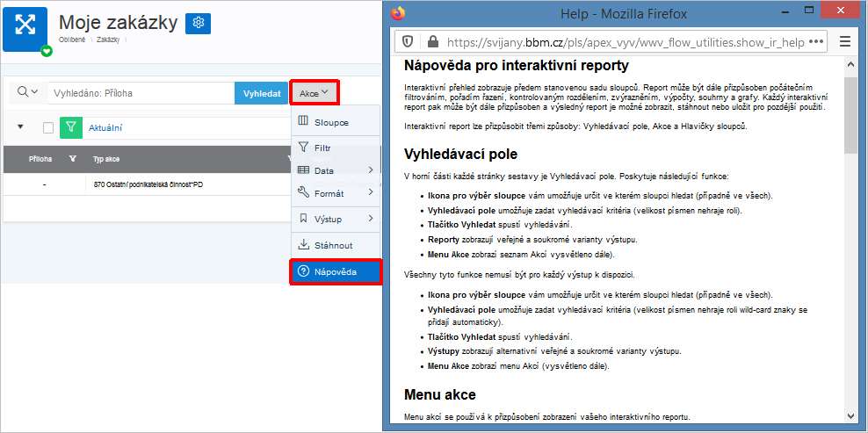Click the Data table icon
The width and height of the screenshot is (868, 433).
coord(303,170)
